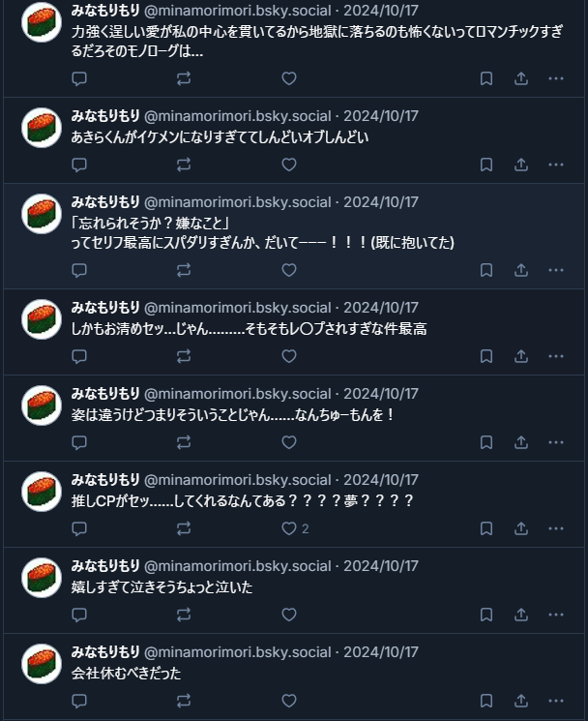Open more options on the 会社休むべきだった post
Image resolution: width=588 pixels, height=721 pixels.
(556, 701)
